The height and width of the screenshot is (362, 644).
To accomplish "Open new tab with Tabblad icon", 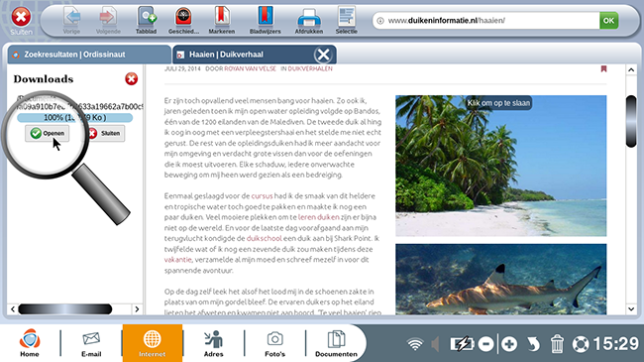I will pos(147,19).
